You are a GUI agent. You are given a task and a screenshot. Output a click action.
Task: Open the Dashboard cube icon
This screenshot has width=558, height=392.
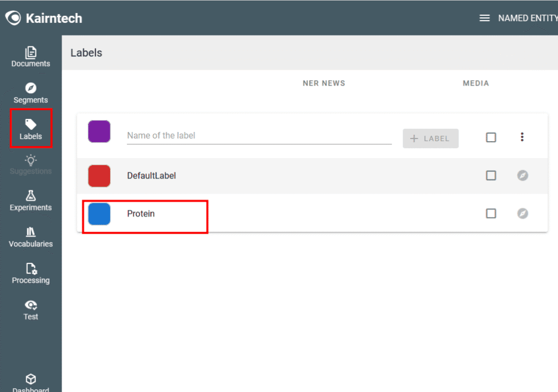click(x=31, y=379)
